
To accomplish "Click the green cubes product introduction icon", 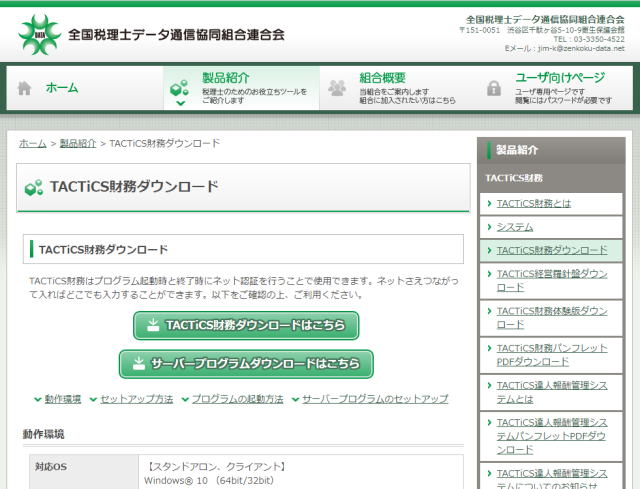I will click(179, 88).
